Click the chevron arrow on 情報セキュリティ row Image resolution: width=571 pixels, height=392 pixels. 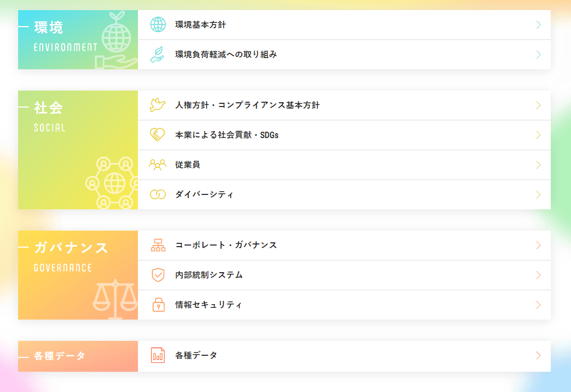(x=539, y=305)
